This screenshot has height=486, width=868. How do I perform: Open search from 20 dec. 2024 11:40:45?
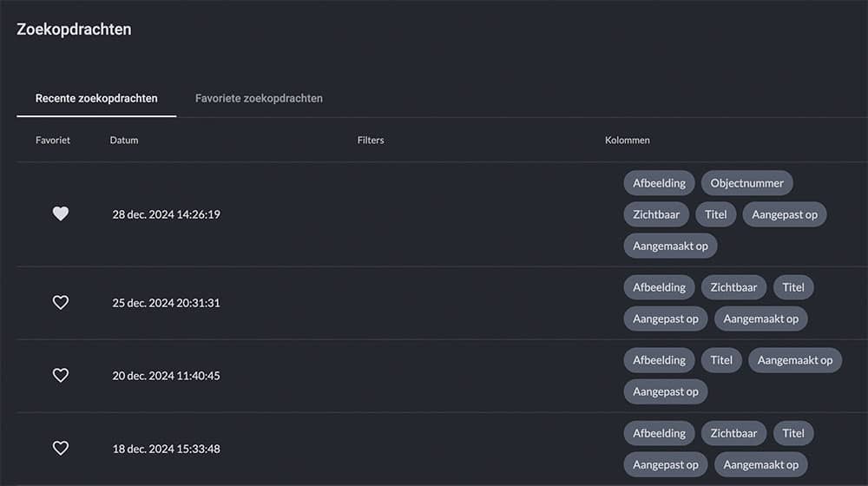pos(166,376)
